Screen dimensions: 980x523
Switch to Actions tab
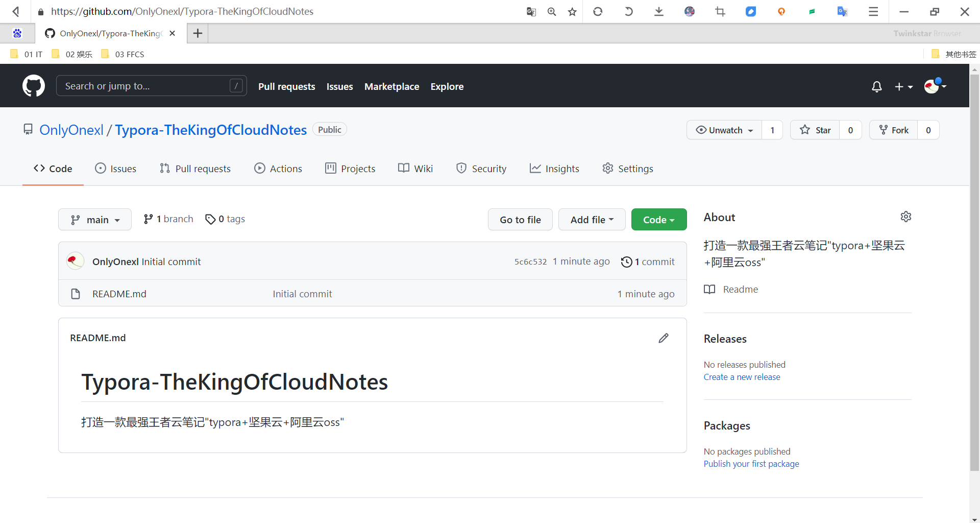[278, 169]
